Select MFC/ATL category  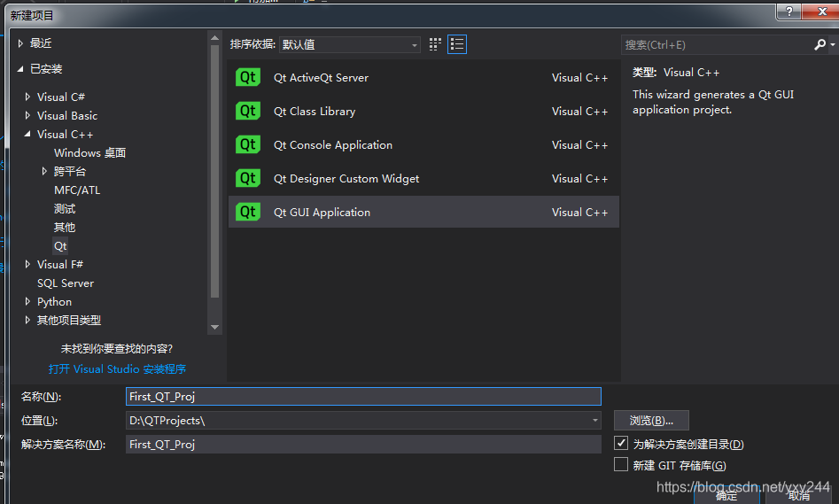(x=77, y=190)
